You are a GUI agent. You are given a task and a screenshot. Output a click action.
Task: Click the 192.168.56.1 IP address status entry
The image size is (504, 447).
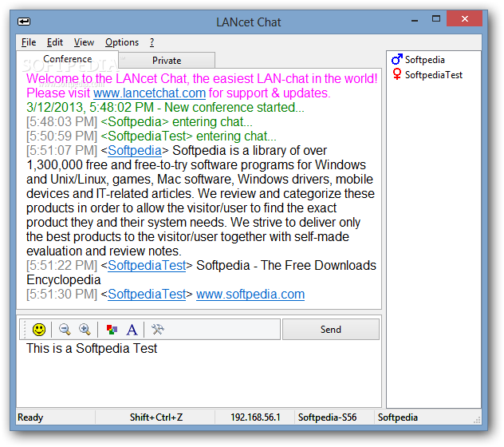[255, 417]
